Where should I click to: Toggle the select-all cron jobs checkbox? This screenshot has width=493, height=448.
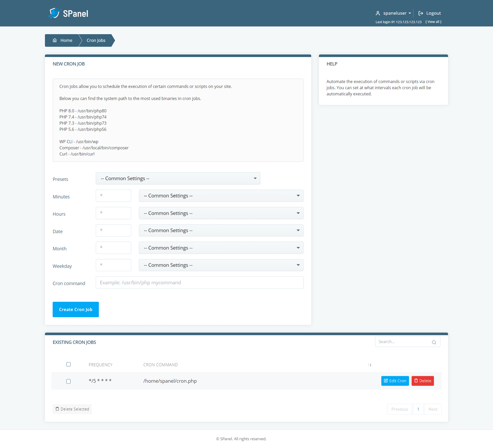(x=68, y=365)
